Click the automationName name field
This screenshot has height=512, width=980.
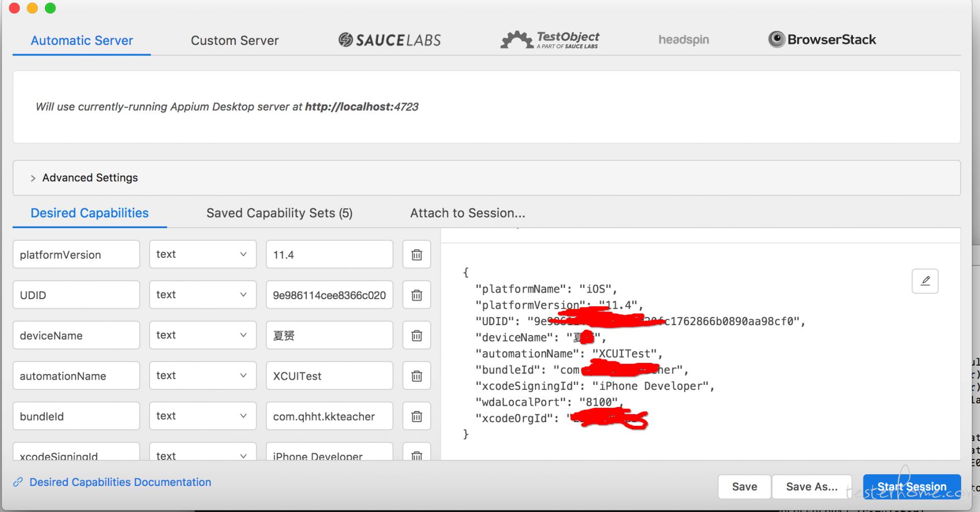point(76,376)
